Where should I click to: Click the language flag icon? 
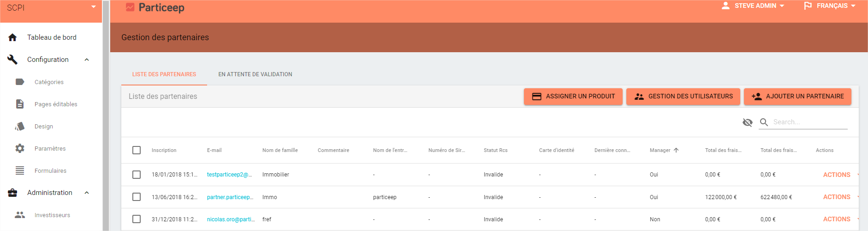point(808,6)
